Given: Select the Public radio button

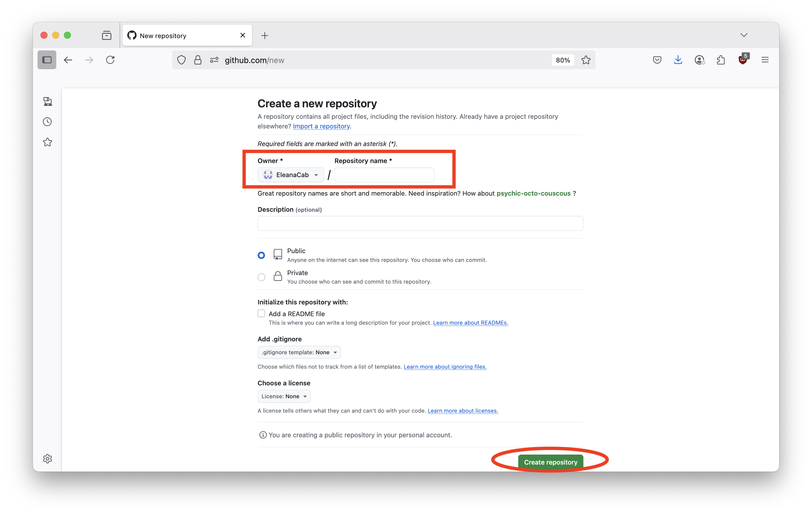Looking at the screenshot, I should pyautogui.click(x=261, y=255).
